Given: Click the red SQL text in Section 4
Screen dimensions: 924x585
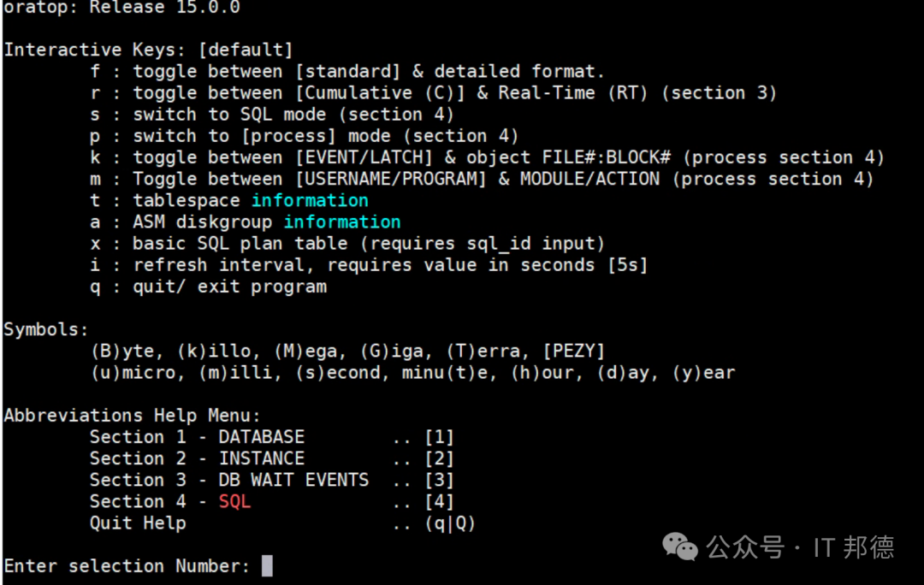Looking at the screenshot, I should 234,501.
